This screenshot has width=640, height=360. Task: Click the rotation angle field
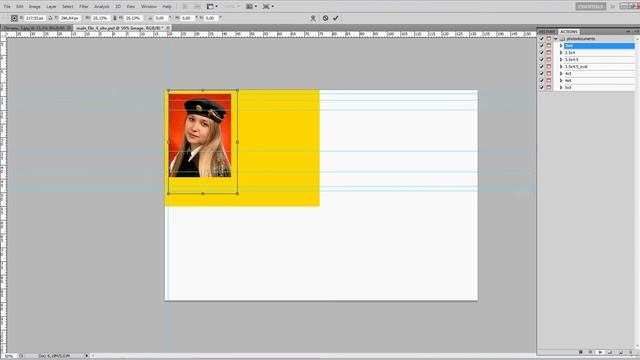pos(160,18)
